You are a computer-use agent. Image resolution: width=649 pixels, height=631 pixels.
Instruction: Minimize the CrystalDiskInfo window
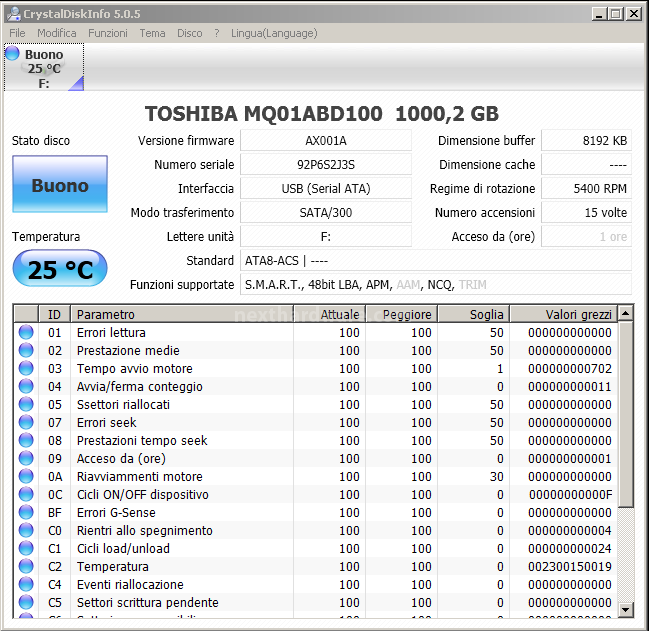pos(599,14)
